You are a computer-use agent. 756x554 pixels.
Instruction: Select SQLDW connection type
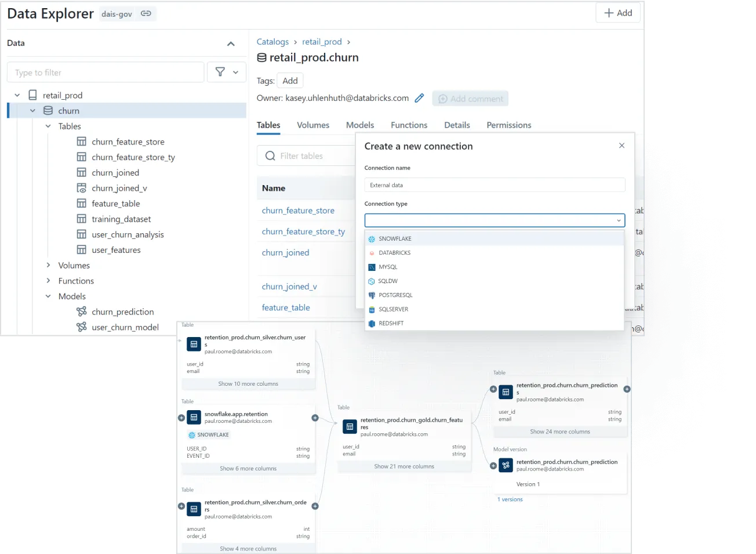[495, 281]
